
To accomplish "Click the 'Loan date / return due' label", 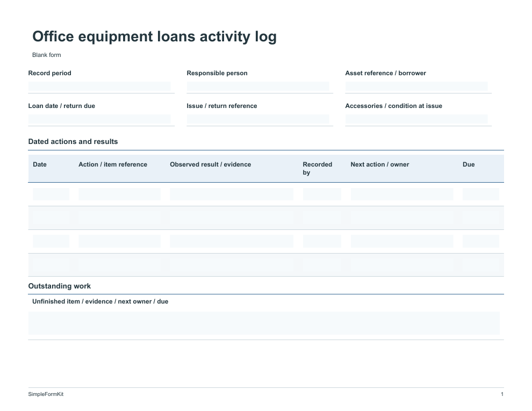I will point(61,106).
